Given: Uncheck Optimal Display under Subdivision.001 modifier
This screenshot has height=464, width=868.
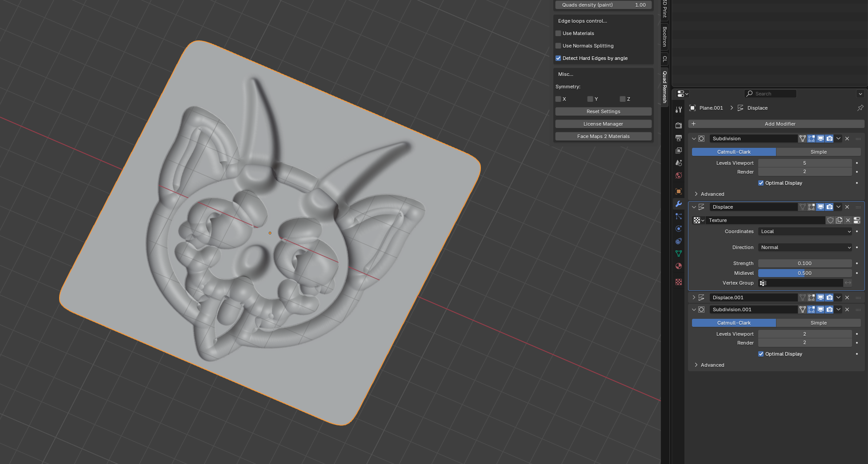Looking at the screenshot, I should pos(761,354).
